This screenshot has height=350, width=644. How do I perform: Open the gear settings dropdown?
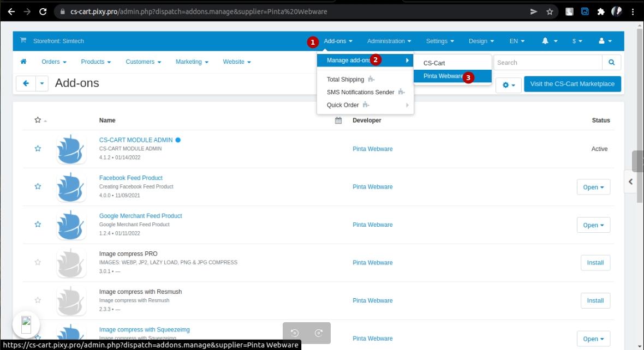coord(509,85)
